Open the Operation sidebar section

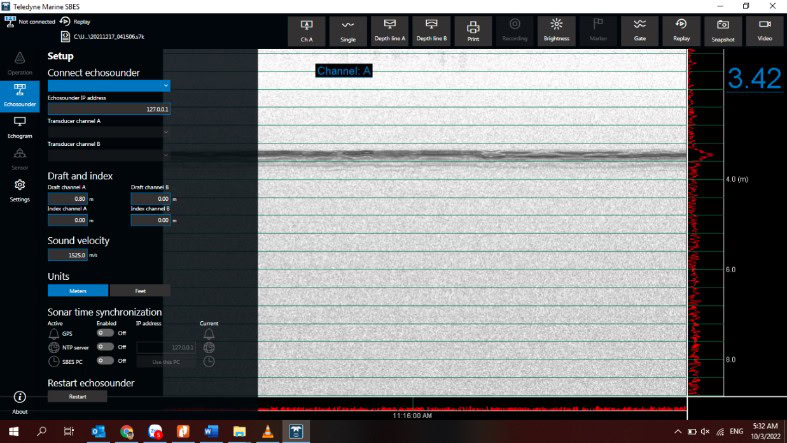click(20, 63)
